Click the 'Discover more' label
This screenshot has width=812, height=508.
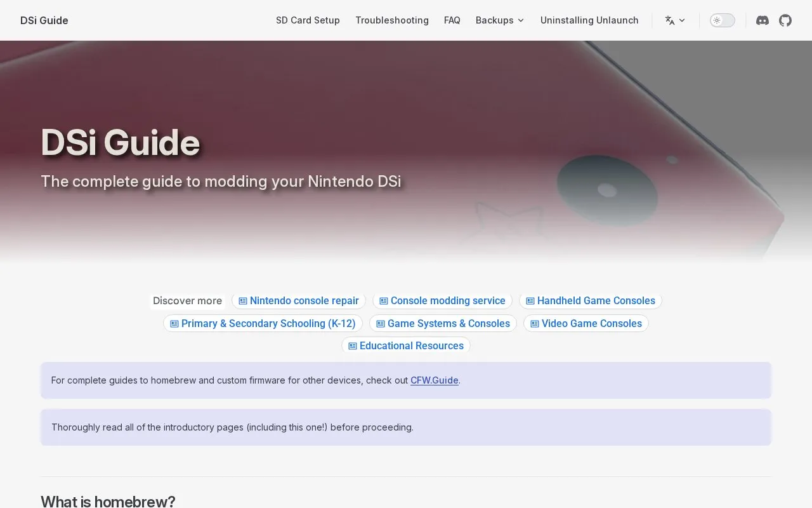tap(187, 301)
